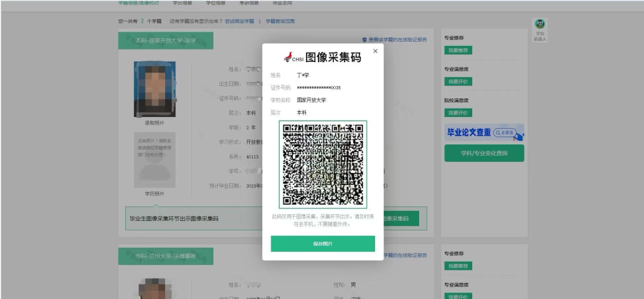Click the 国家开放大学 school name in the popup
Viewport: 644px width, 299px height.
coord(311,100)
